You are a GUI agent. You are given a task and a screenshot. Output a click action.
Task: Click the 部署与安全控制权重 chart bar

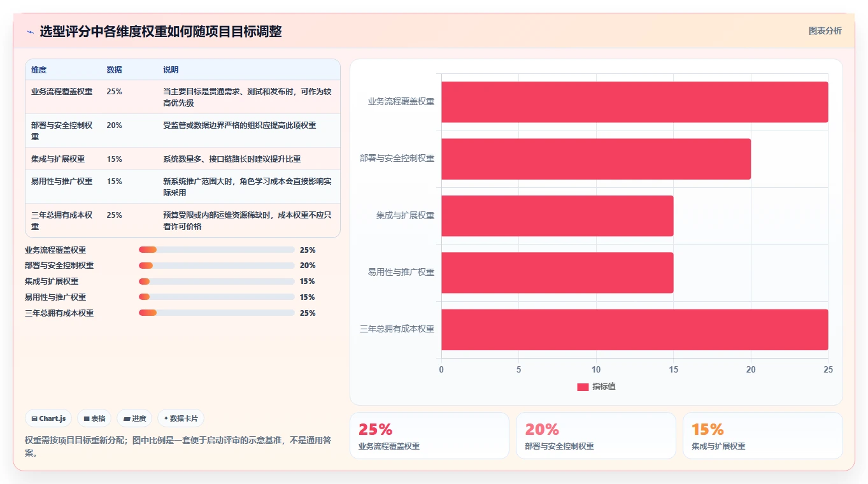(x=596, y=159)
